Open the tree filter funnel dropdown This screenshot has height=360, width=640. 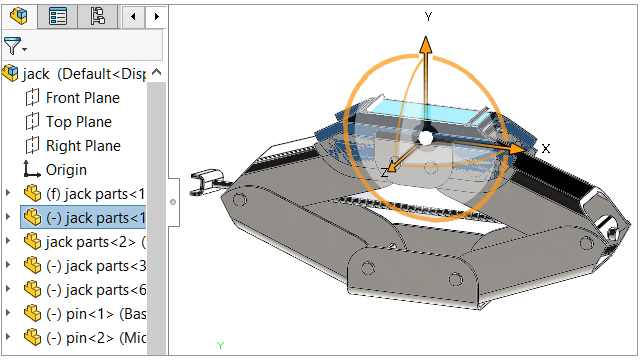click(15, 46)
